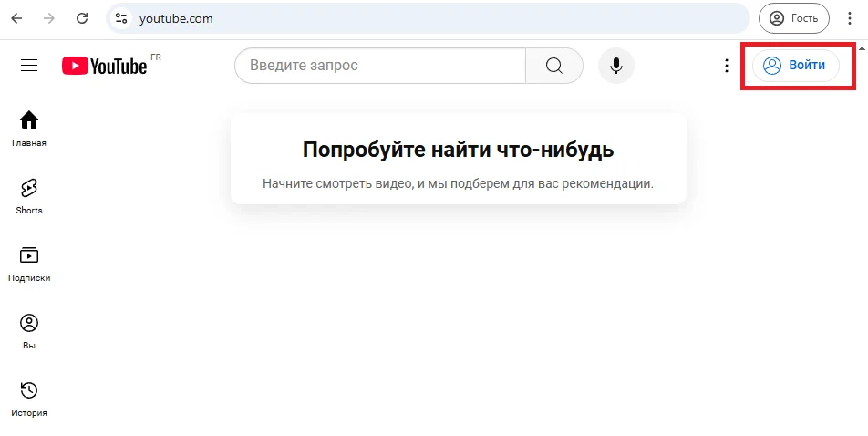This screenshot has height=436, width=868.
Task: Click the Войти sign-in button
Action: pyautogui.click(x=795, y=66)
